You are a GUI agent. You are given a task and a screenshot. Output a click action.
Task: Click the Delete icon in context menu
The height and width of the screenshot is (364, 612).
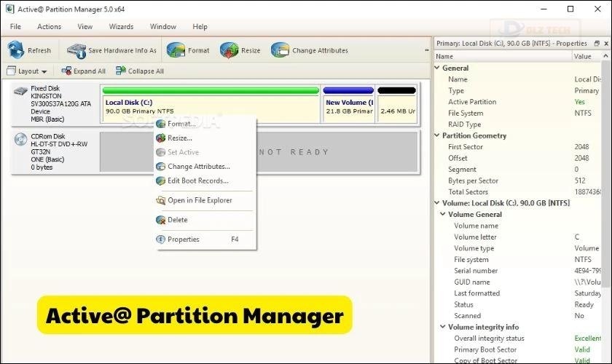tap(160, 220)
